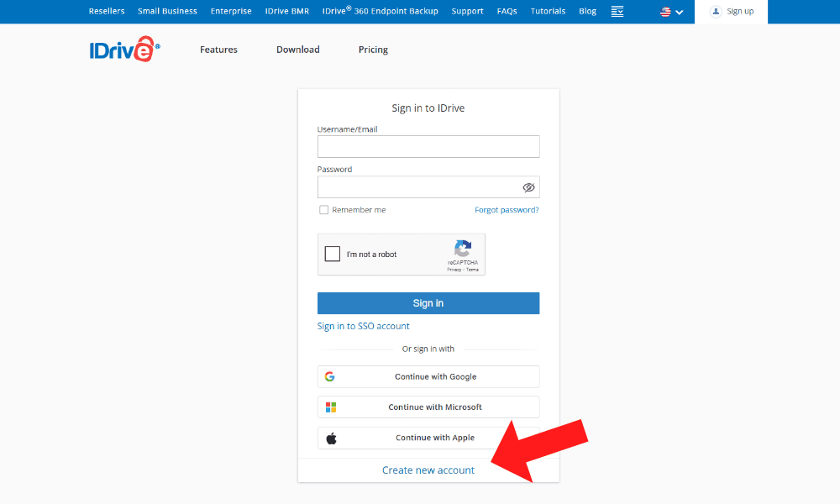Go to the Pricing page
Image resolution: width=840 pixels, height=504 pixels.
click(373, 50)
